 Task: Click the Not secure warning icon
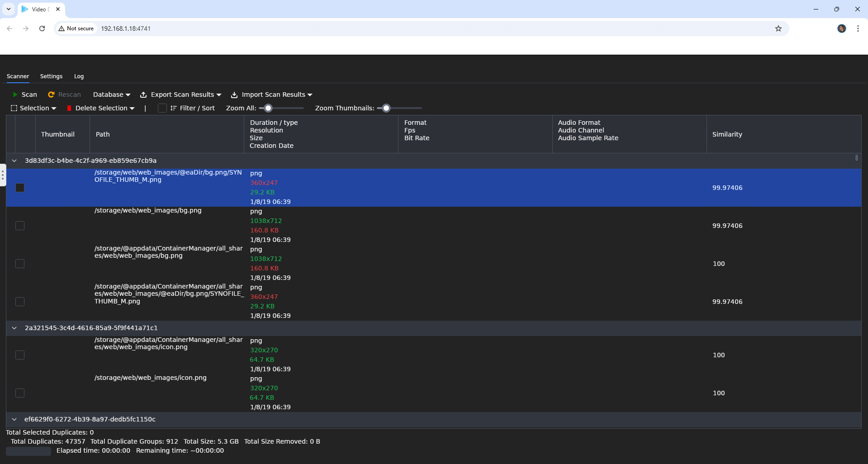(x=62, y=28)
